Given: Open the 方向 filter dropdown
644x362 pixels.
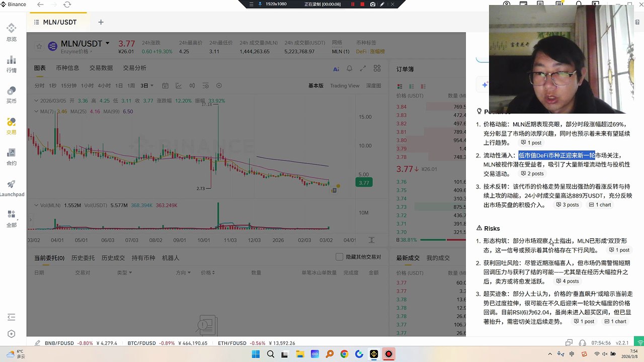Looking at the screenshot, I should coord(183,273).
